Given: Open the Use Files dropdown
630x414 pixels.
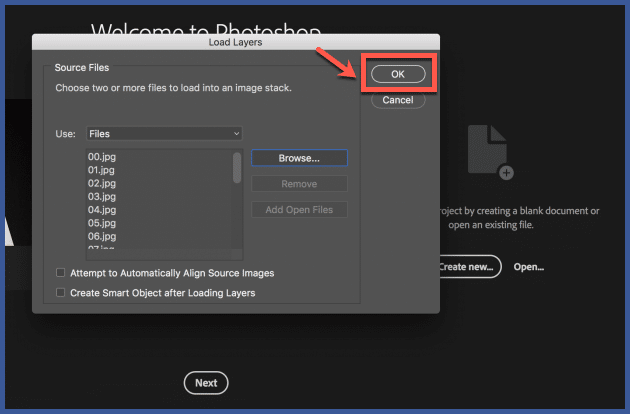Looking at the screenshot, I should (x=164, y=133).
